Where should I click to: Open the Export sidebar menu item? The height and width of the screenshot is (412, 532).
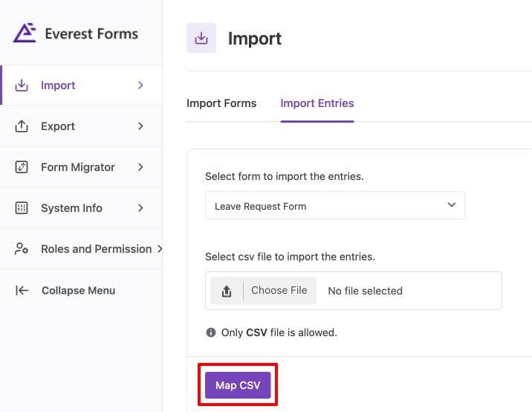click(81, 126)
